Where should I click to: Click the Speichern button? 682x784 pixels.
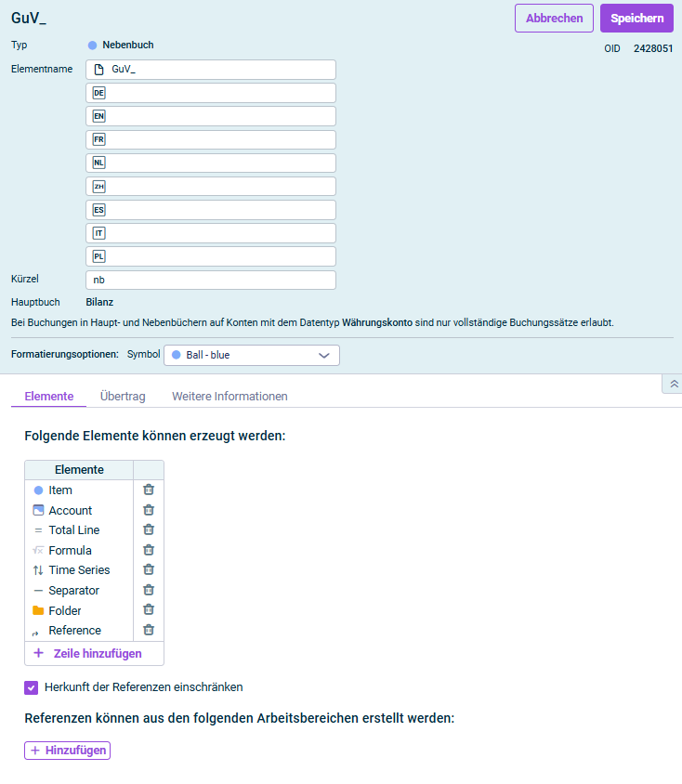[636, 19]
